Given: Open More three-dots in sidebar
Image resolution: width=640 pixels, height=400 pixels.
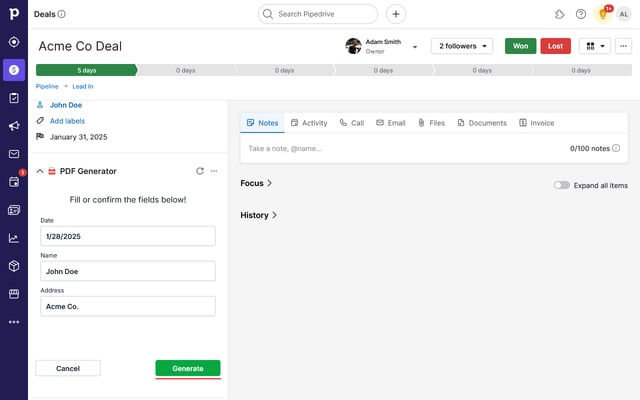Looking at the screenshot, I should pos(14,322).
